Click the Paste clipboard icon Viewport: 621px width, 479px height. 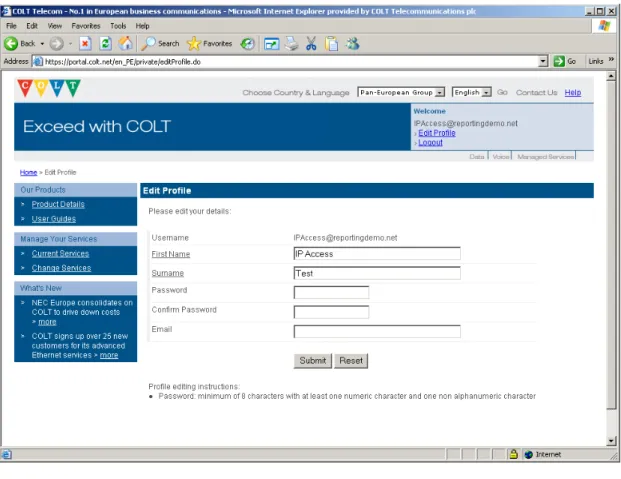(x=332, y=44)
